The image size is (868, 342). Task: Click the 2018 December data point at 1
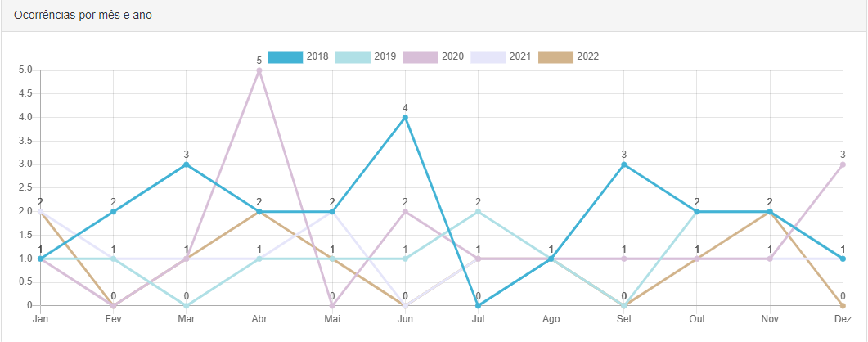pos(843,259)
